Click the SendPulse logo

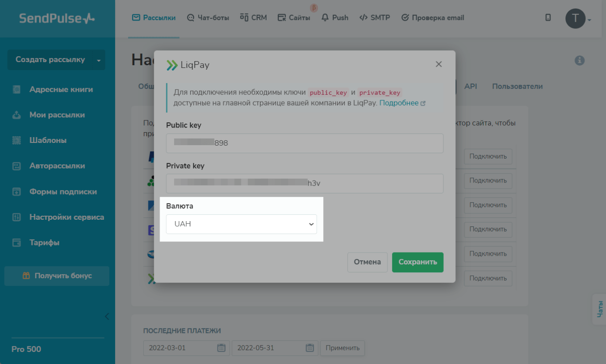point(57,18)
